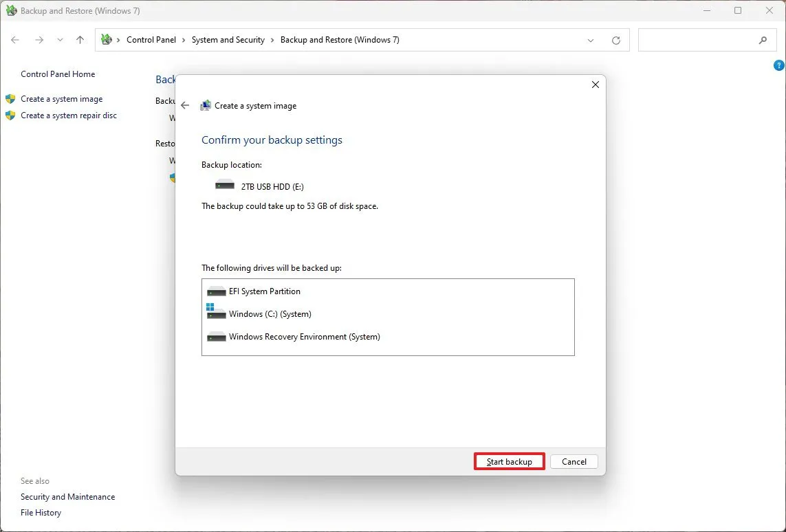Click the 2TB USB HDD drive icon
The height and width of the screenshot is (532, 786).
pos(224,184)
